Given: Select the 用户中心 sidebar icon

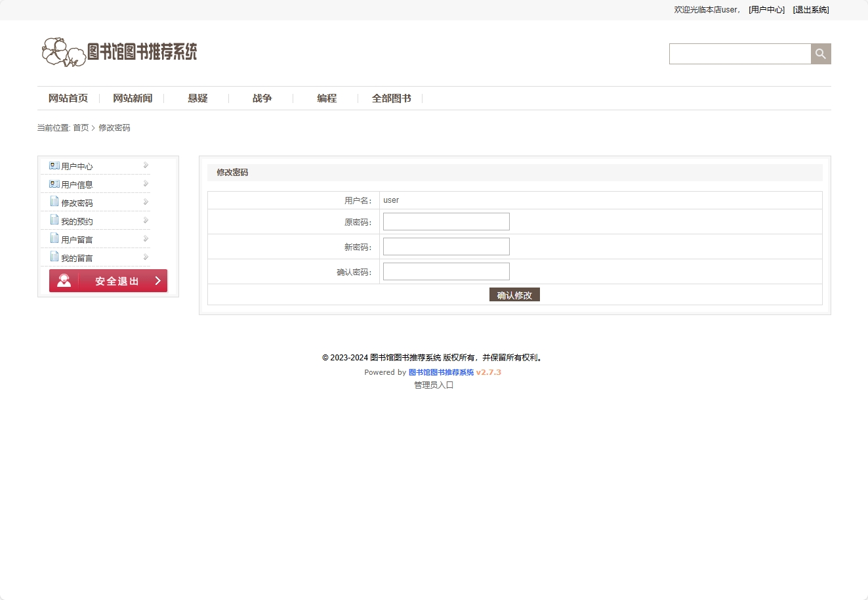Looking at the screenshot, I should [53, 165].
